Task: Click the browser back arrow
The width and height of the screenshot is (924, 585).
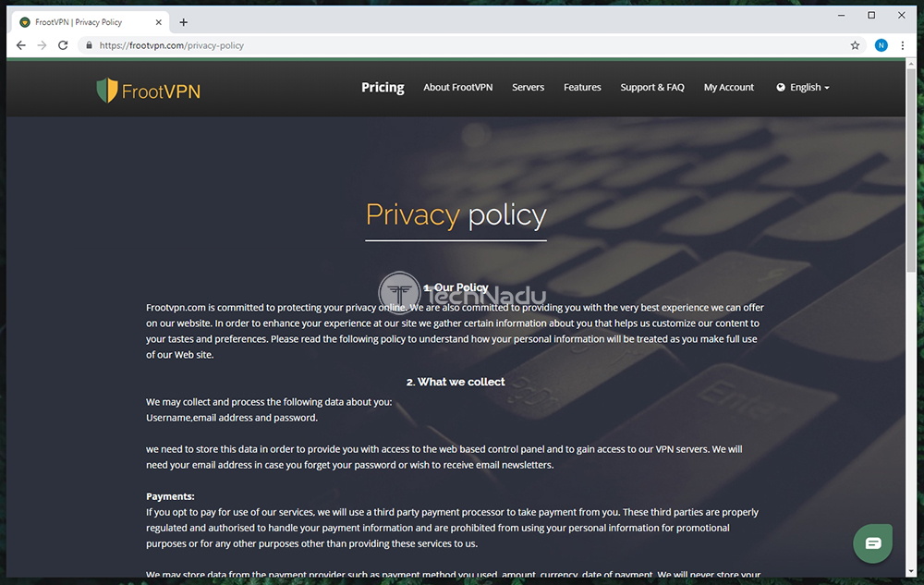Action: click(21, 45)
